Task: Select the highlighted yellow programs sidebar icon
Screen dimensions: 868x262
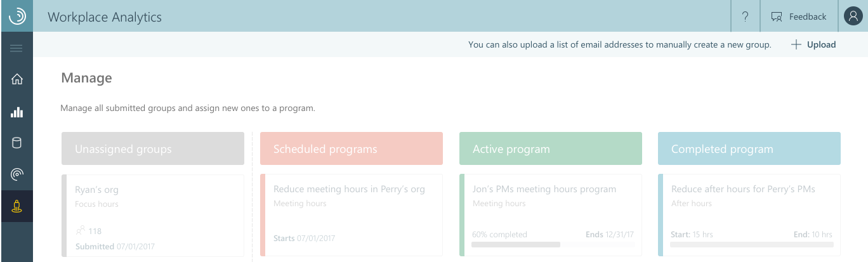Action: click(x=16, y=207)
